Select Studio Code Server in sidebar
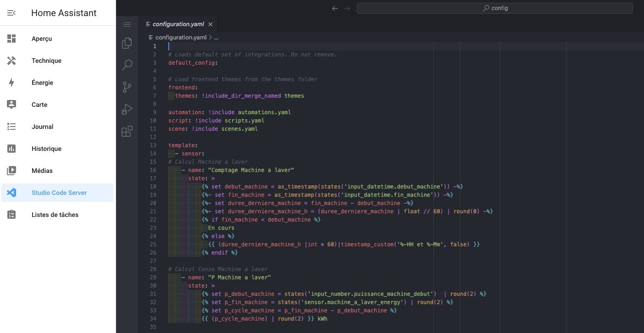 pos(59,193)
